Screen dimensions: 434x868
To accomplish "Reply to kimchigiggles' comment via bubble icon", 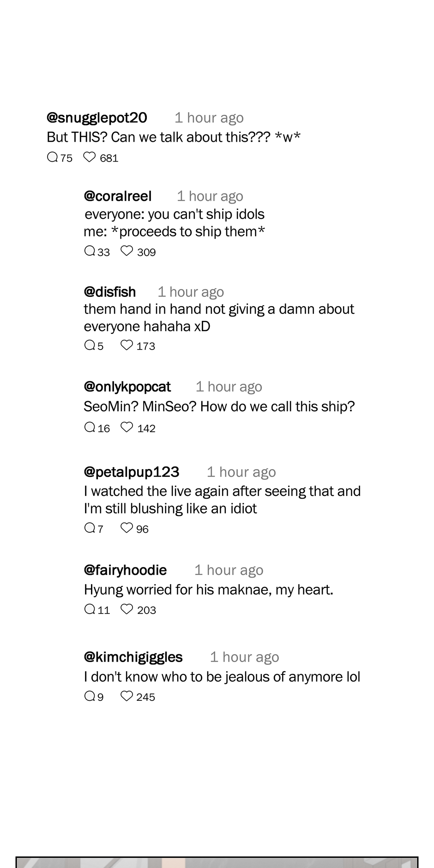I will pos(90,696).
